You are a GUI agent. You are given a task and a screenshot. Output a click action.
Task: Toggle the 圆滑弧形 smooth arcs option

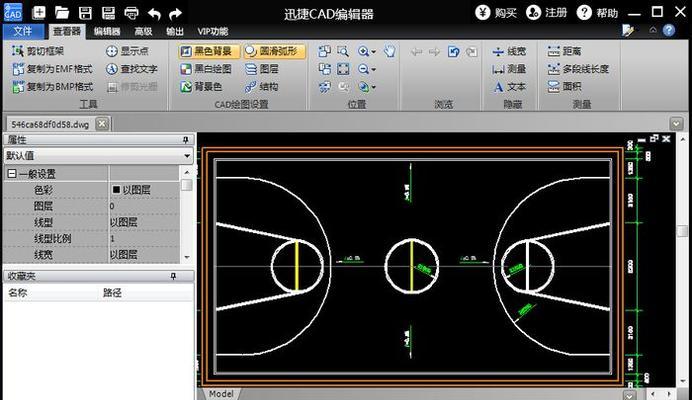point(274,51)
